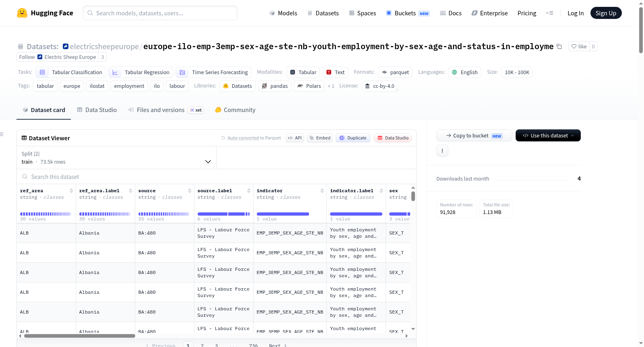
Task: Open the Enterprise page
Action: pyautogui.click(x=489, y=13)
